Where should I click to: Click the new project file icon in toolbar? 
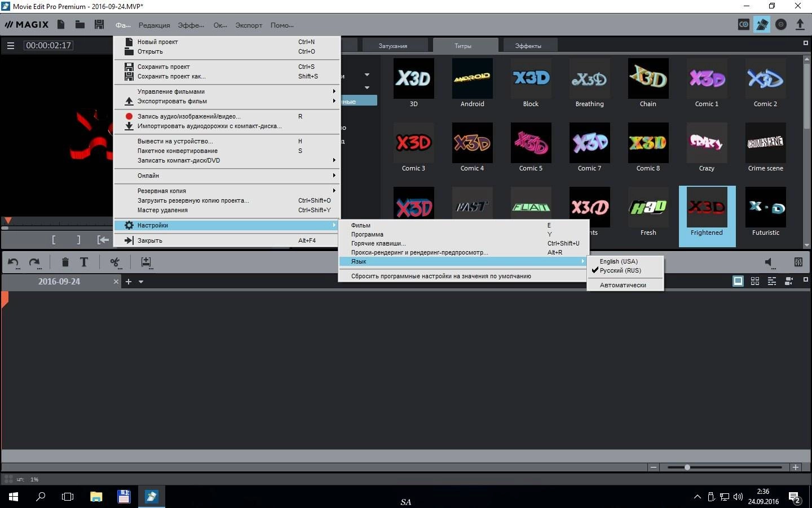coord(61,24)
